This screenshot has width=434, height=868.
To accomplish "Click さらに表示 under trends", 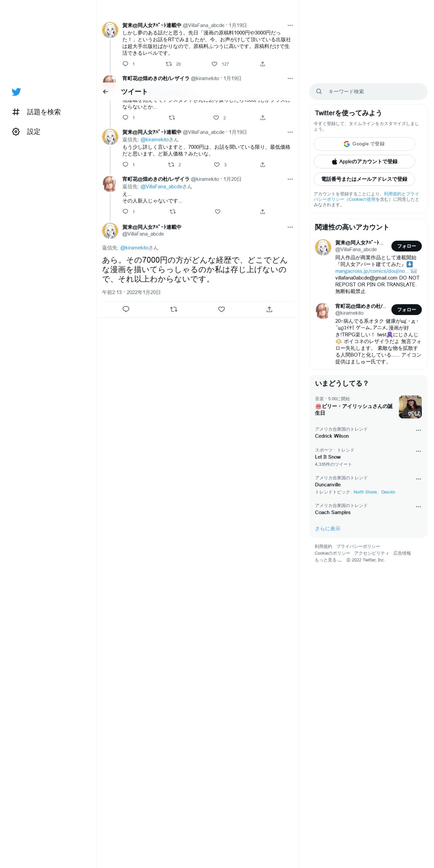I will tap(328, 529).
